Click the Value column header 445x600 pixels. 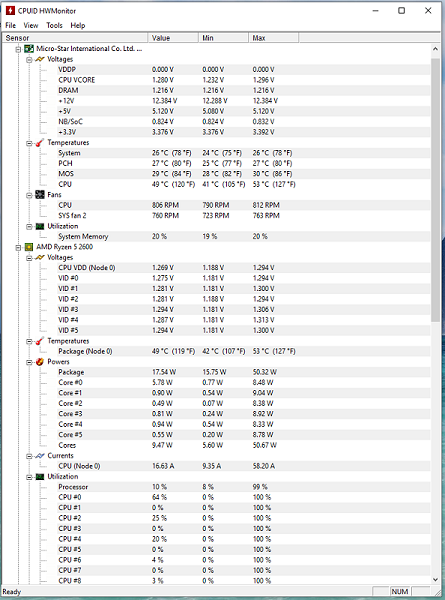click(173, 38)
